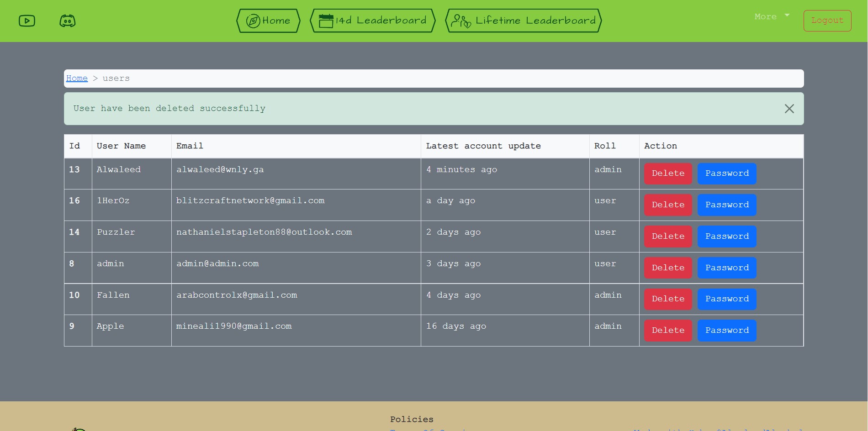Click username Puzzler
Viewport: 868px width, 431px height.
116,232
